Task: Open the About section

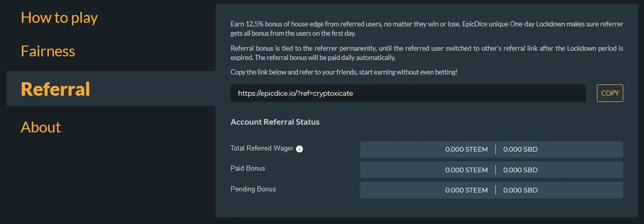Action: tap(40, 127)
